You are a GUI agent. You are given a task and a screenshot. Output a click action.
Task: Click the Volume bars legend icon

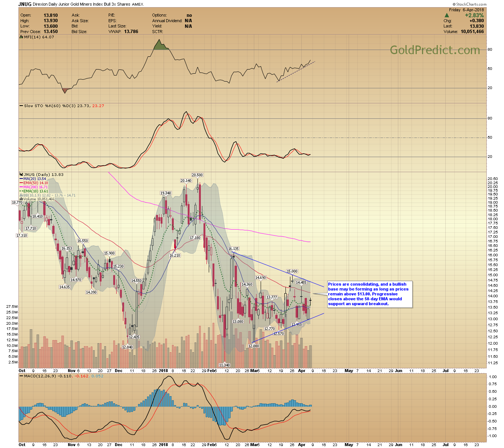pyautogui.click(x=21, y=199)
